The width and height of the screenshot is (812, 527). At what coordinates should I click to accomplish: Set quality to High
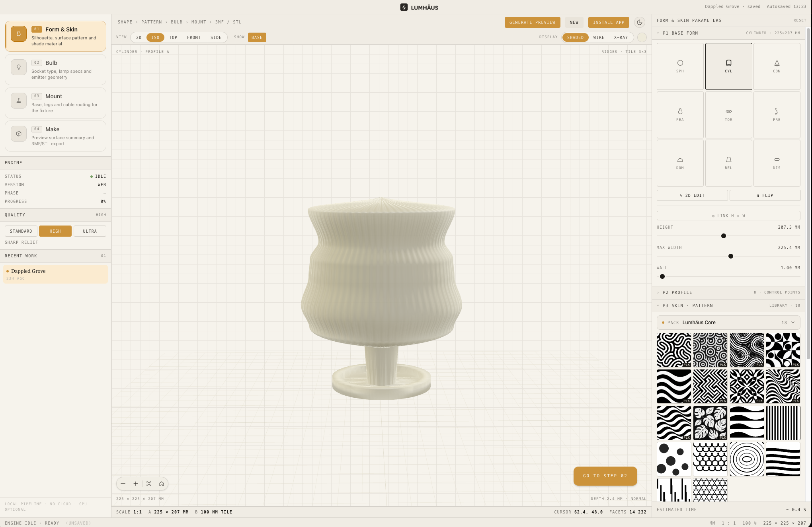click(x=55, y=231)
